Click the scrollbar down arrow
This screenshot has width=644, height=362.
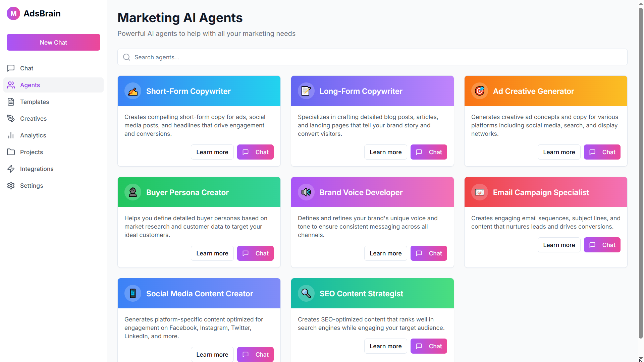641,359
